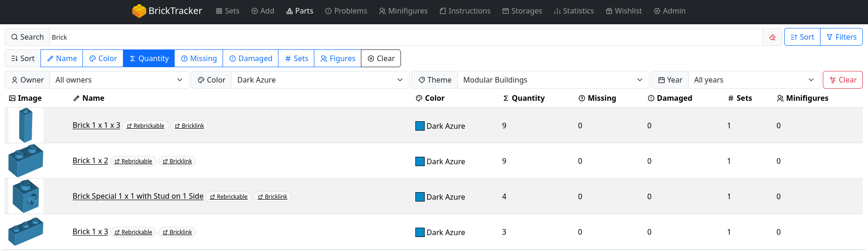Click the Brick Special 1 x 1 thumbnail
Viewport: 868px width, 251px height.
click(x=26, y=196)
